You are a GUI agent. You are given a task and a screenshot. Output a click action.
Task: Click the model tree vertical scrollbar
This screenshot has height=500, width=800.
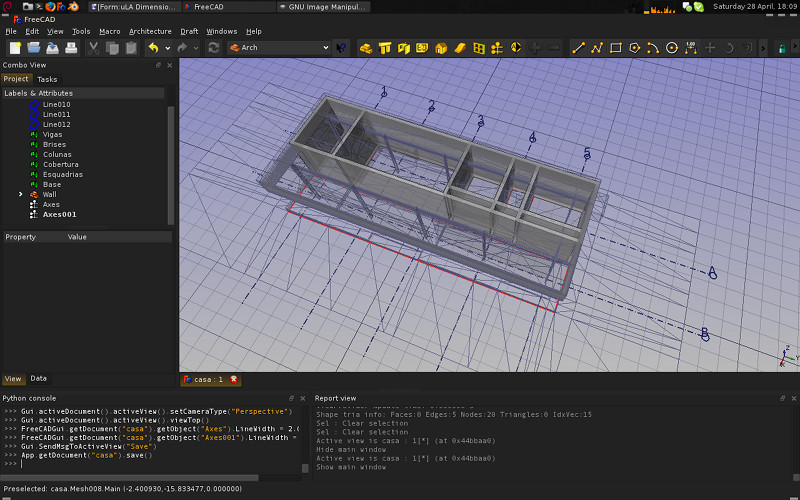coord(171,163)
